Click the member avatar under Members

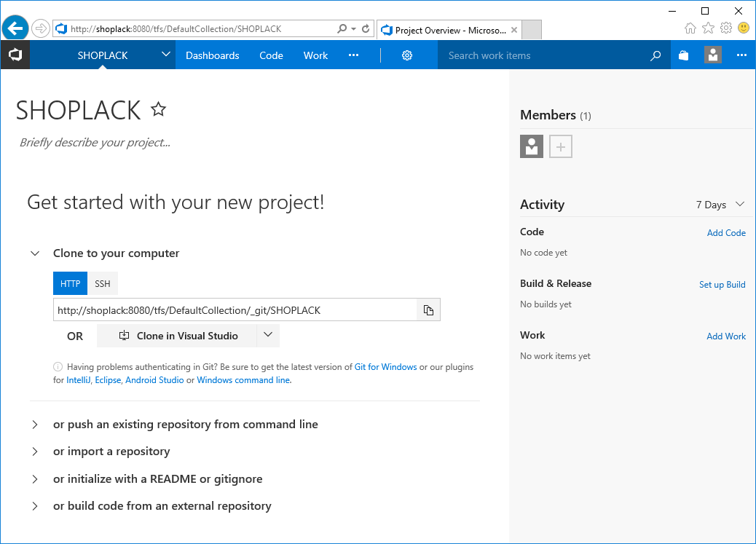click(532, 146)
